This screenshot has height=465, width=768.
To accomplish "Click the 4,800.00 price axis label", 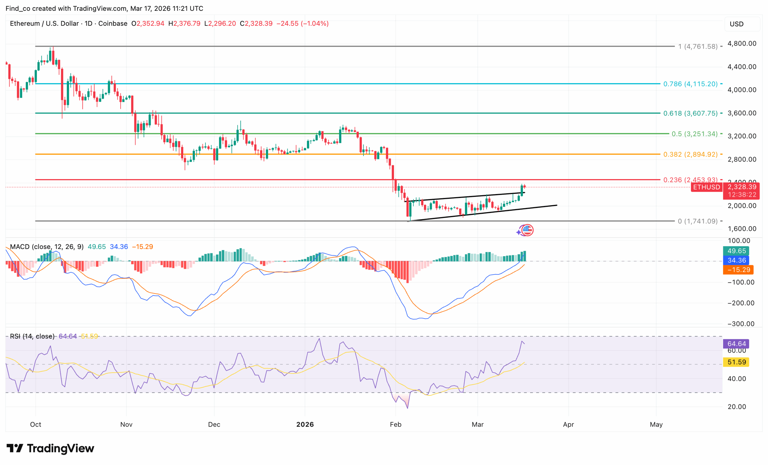I will (x=742, y=44).
